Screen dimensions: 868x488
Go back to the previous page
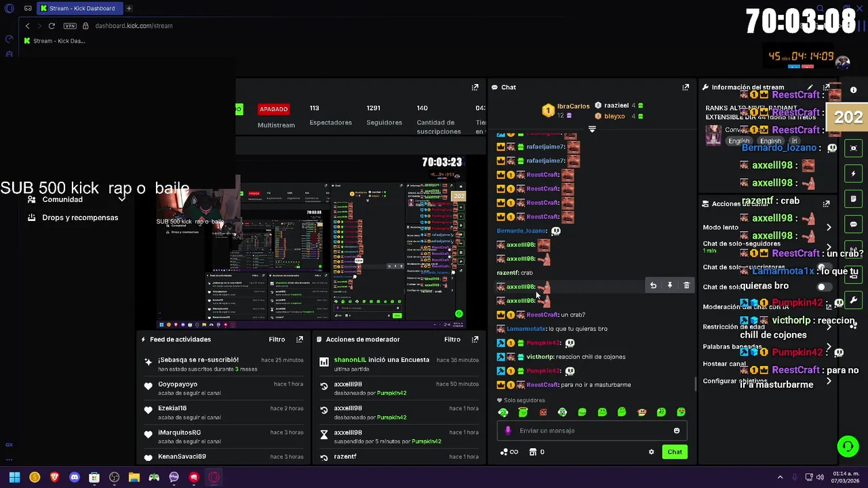(27, 26)
